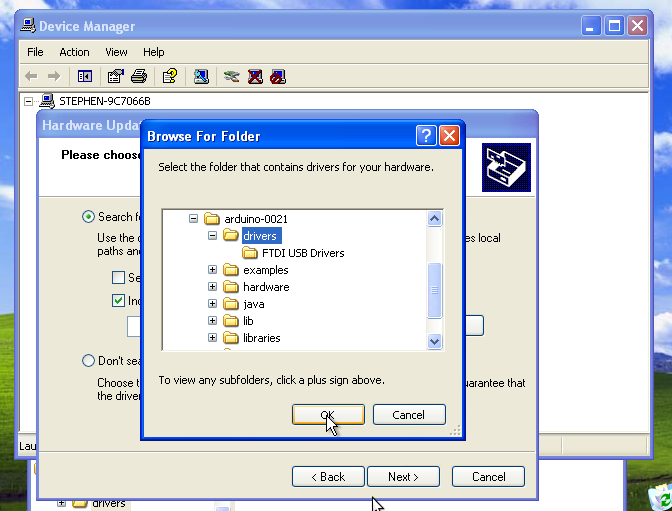This screenshot has width=672, height=511.
Task: Open Properties from the Device Manager toolbar
Action: pos(116,76)
